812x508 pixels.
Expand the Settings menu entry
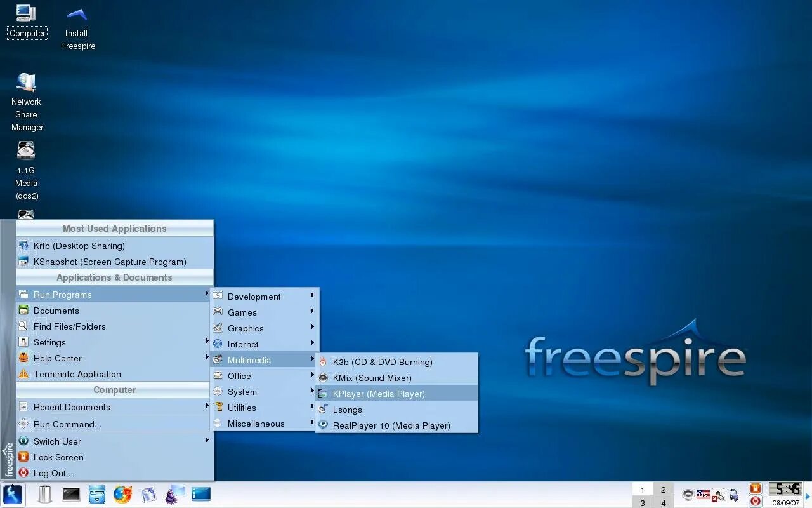115,342
